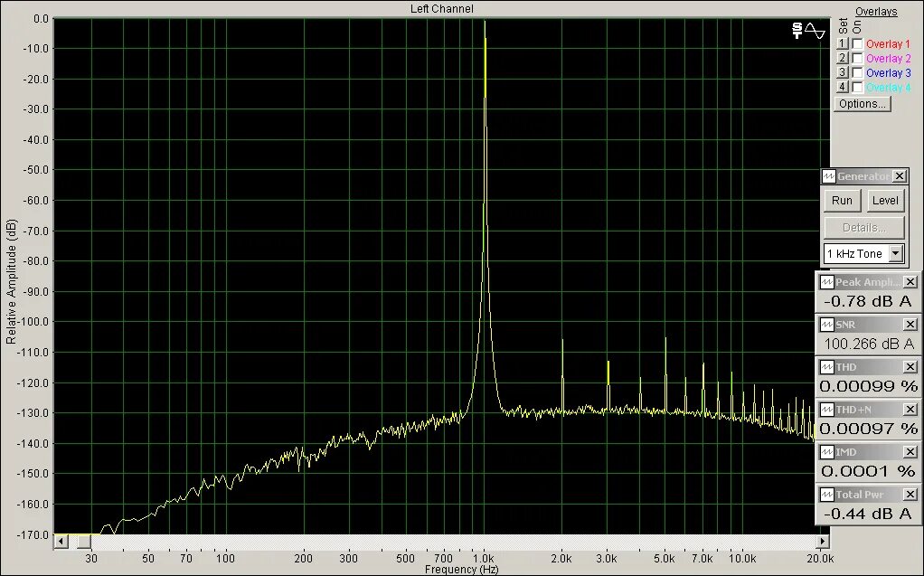Click the Peak Amplitude panel waveform icon
Screen dimensions: 924x576
pos(826,282)
